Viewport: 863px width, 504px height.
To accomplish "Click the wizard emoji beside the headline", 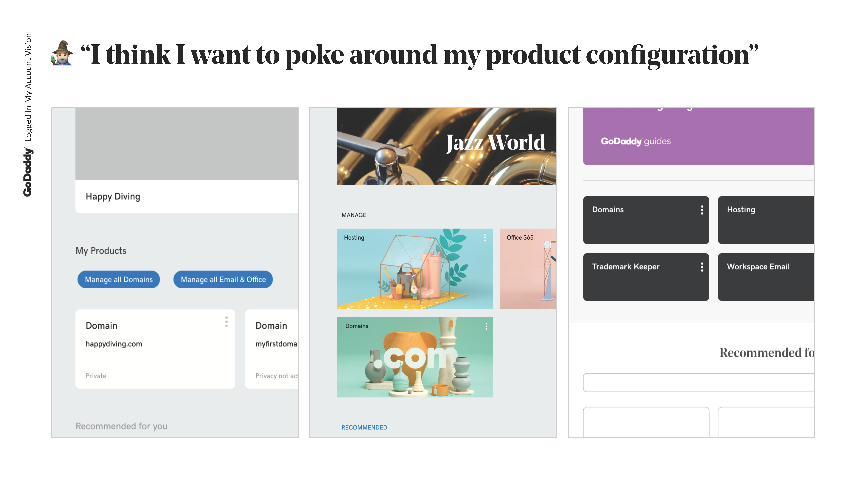I will (x=62, y=53).
